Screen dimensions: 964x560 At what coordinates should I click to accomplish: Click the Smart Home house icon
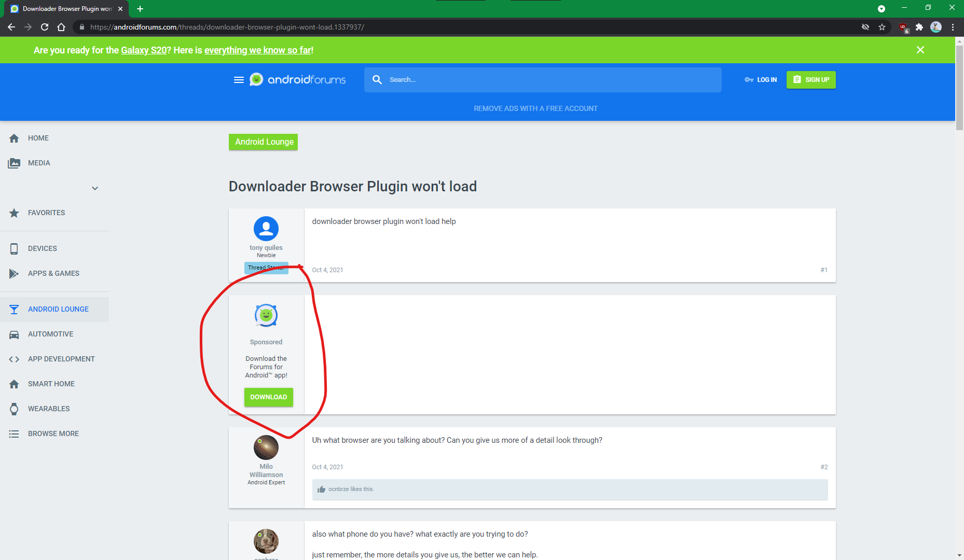point(14,384)
